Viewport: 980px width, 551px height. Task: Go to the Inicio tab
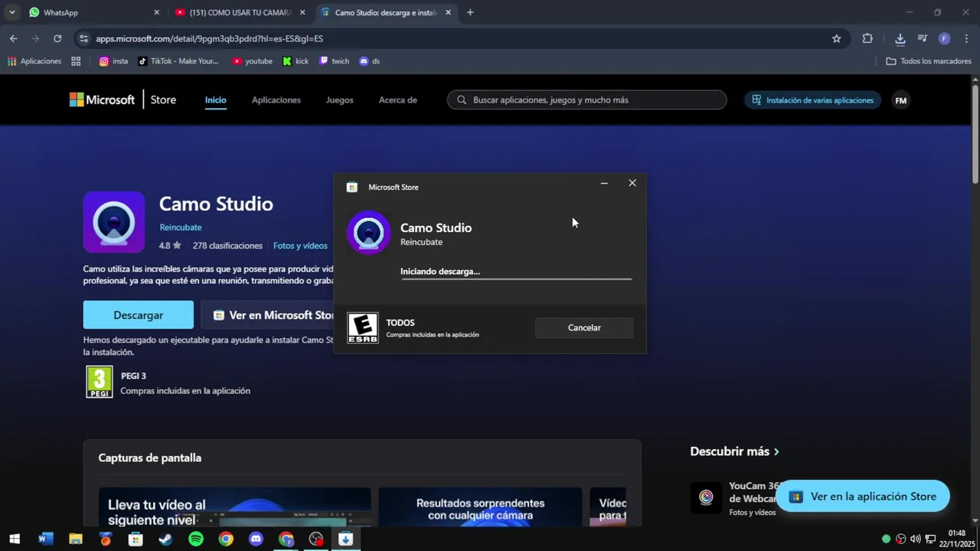[216, 99]
